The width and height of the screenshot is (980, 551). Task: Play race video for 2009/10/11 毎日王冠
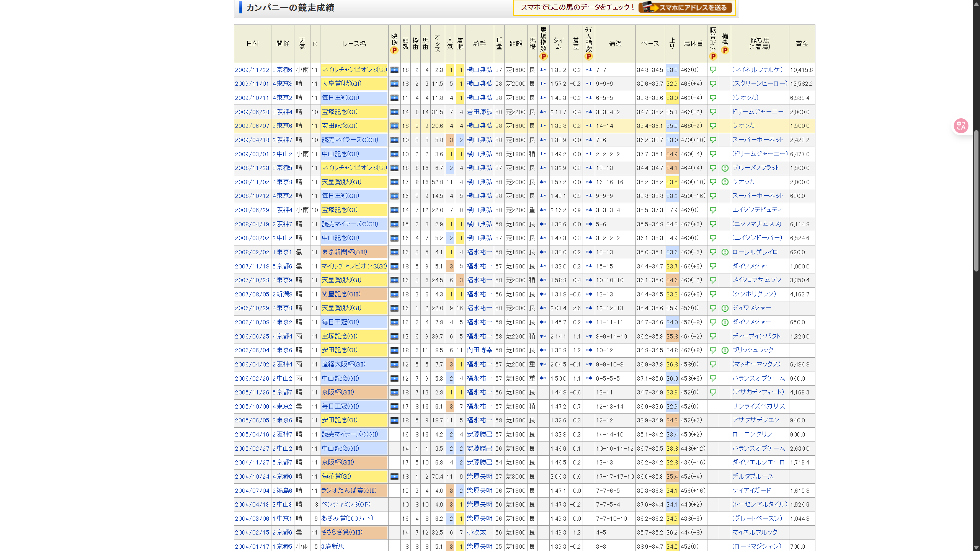pyautogui.click(x=394, y=98)
